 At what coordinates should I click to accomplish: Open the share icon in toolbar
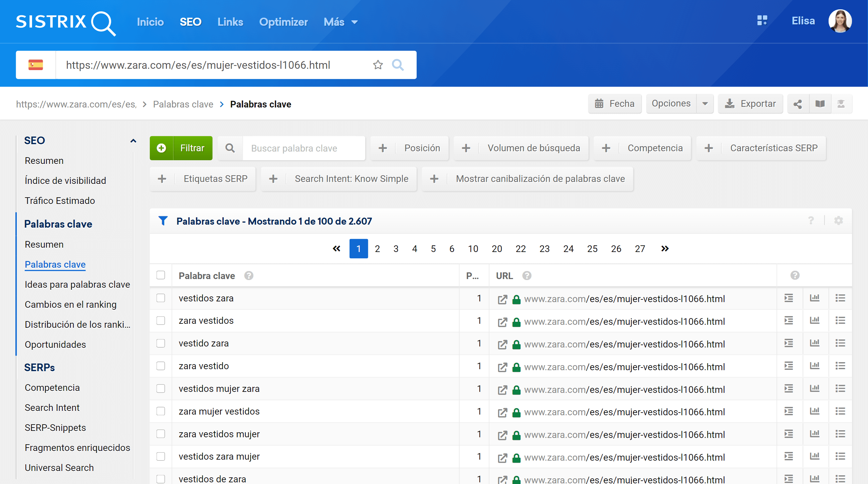point(798,104)
